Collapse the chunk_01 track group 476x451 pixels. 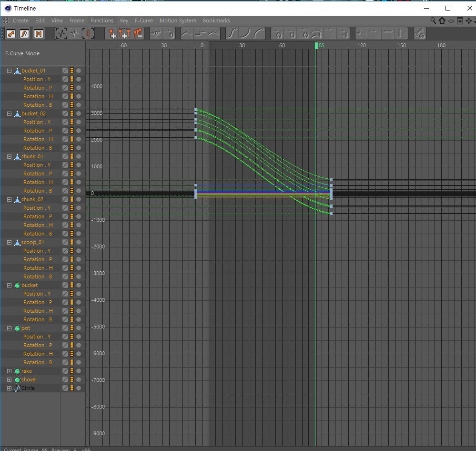click(x=10, y=157)
